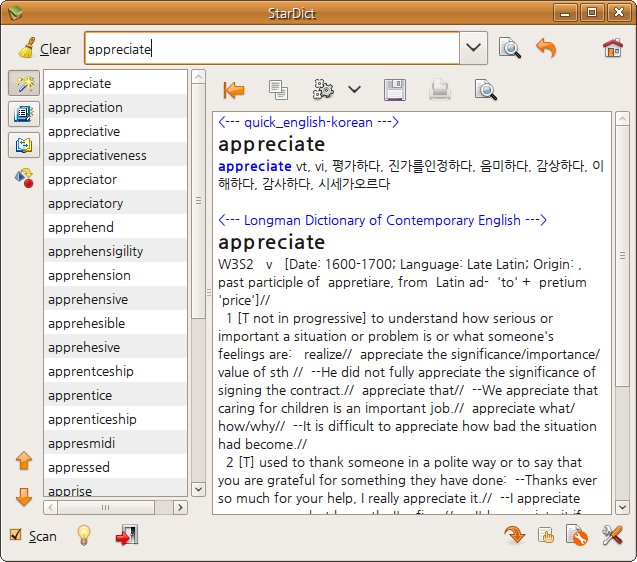Click the printer icon
Viewport: 637px width, 562px height.
(x=440, y=89)
